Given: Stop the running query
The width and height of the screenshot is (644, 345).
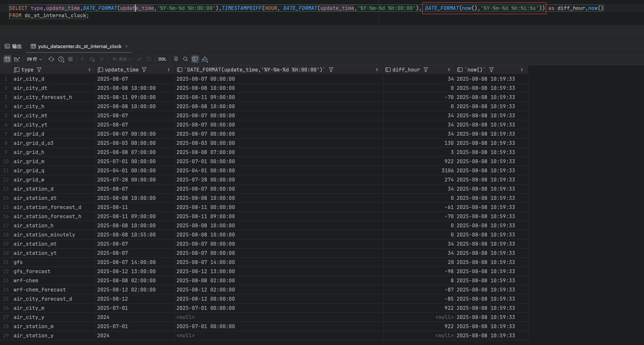Looking at the screenshot, I should coord(70,59).
